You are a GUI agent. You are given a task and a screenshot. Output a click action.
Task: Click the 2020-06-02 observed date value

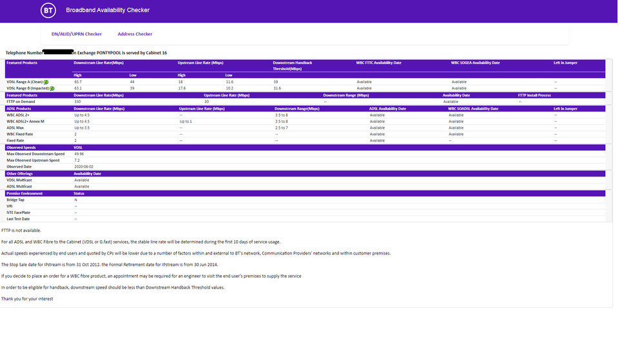(x=84, y=167)
